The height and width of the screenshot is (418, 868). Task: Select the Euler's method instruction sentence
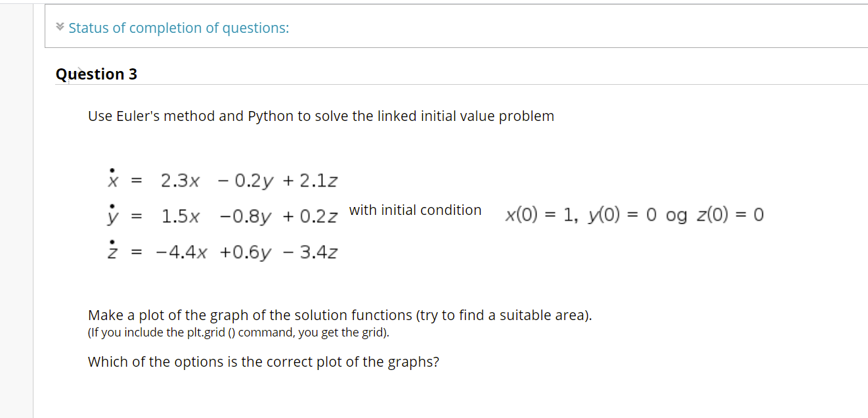click(321, 116)
